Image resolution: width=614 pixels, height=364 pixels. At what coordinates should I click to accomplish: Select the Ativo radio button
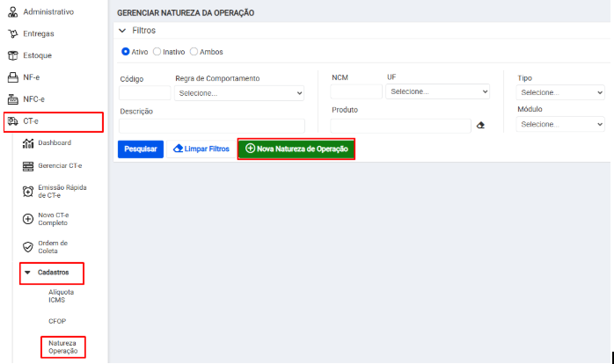[126, 52]
